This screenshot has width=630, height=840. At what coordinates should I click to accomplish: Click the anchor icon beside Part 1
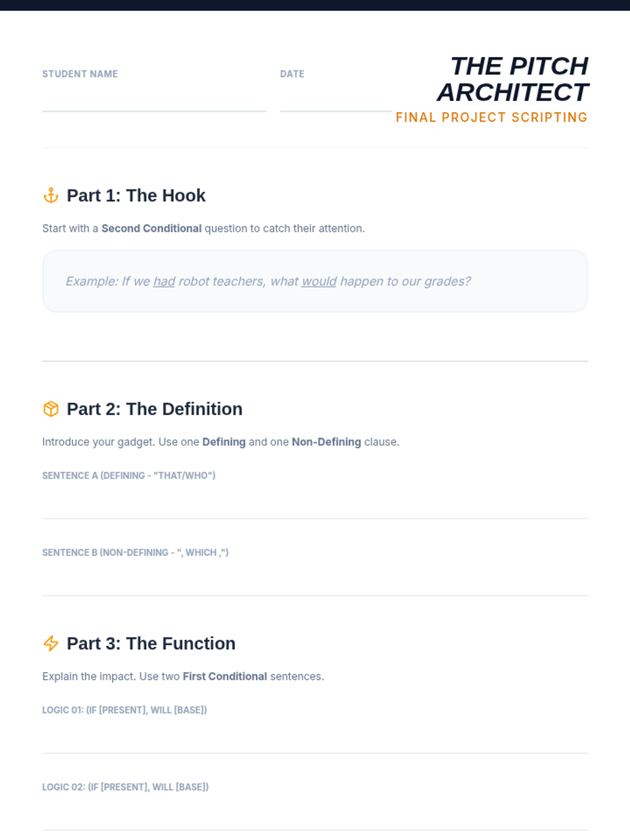coord(51,195)
